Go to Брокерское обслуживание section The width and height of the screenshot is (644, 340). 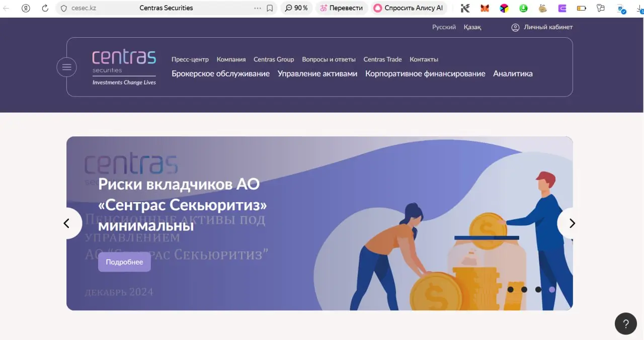pyautogui.click(x=220, y=73)
